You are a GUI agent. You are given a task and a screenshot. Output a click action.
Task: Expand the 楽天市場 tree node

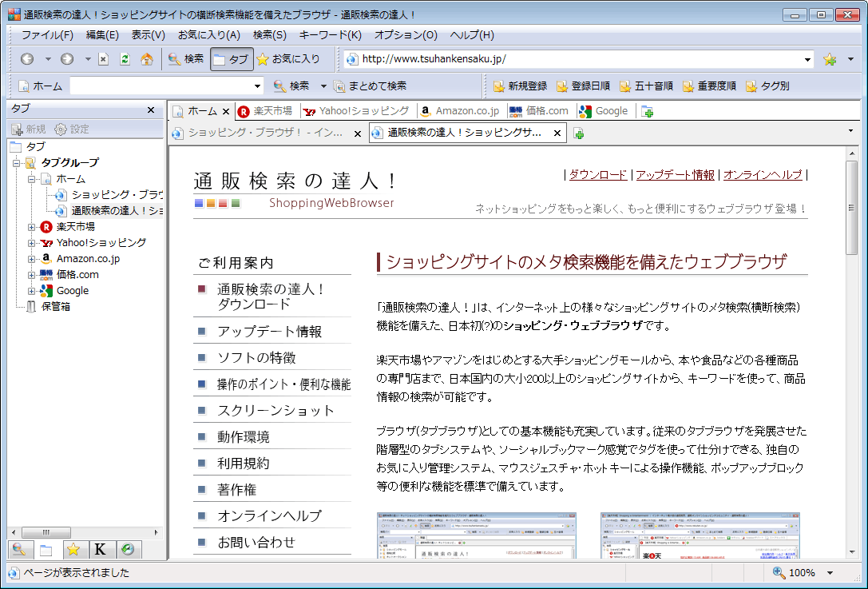pos(32,227)
